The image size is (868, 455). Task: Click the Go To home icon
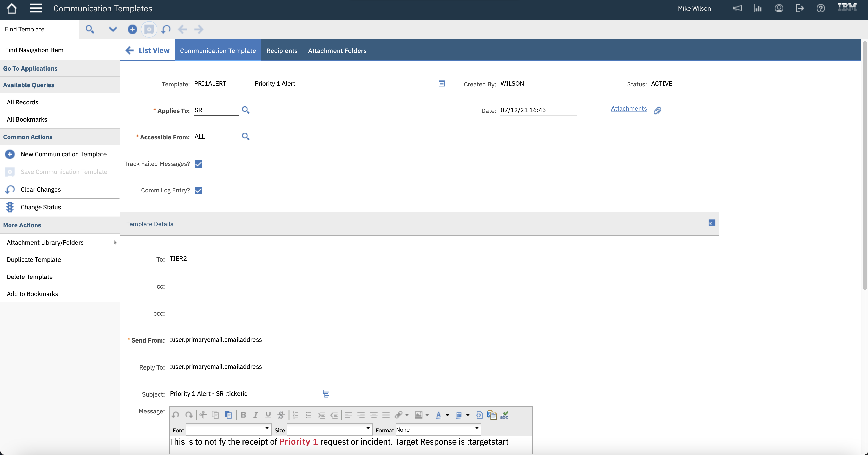(11, 8)
